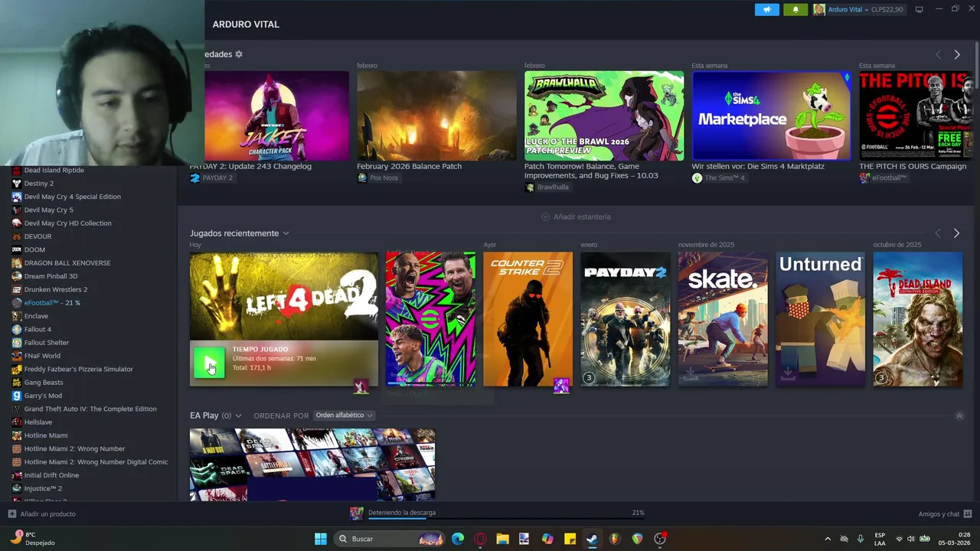Select Initial Drift Online in library
The height and width of the screenshot is (551, 980).
click(x=51, y=475)
